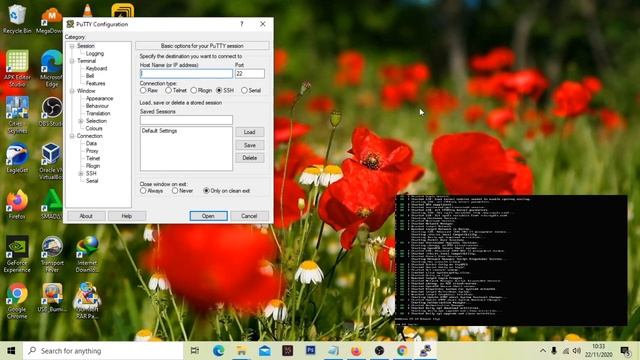Open Transport Fever desktop shortcut

[x=52, y=254]
